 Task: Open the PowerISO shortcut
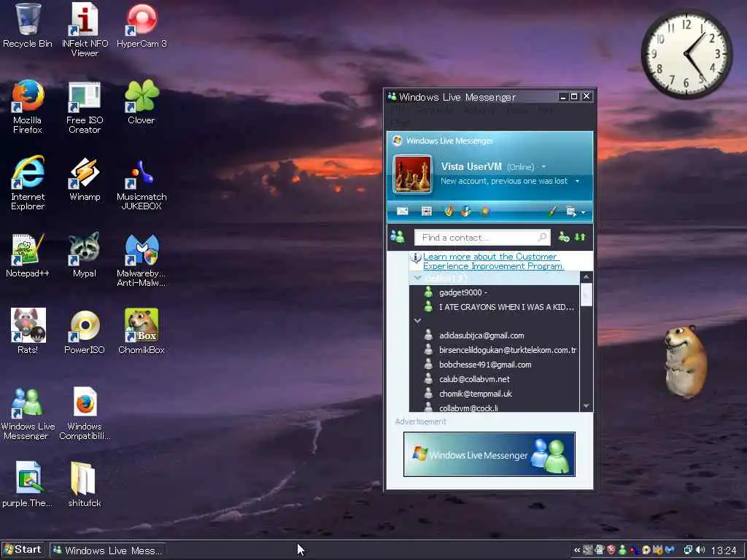click(x=85, y=331)
